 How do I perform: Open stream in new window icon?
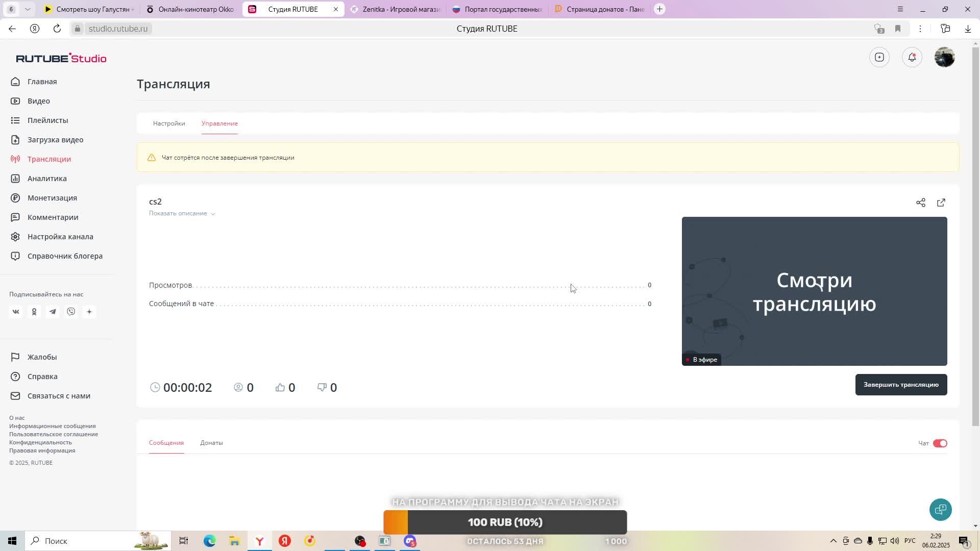coord(941,203)
